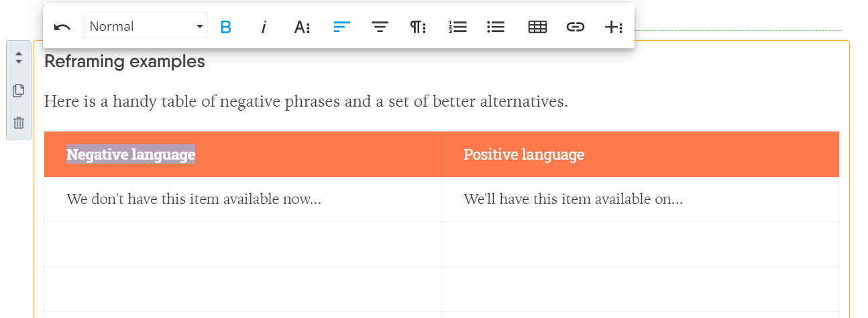Open paragraph formatting options

(x=419, y=27)
